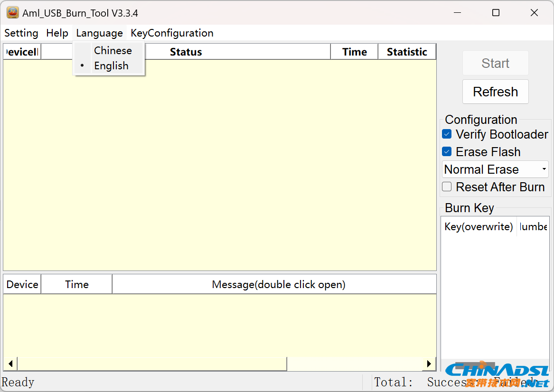Click the Start button
This screenshot has height=392, width=554.
495,63
